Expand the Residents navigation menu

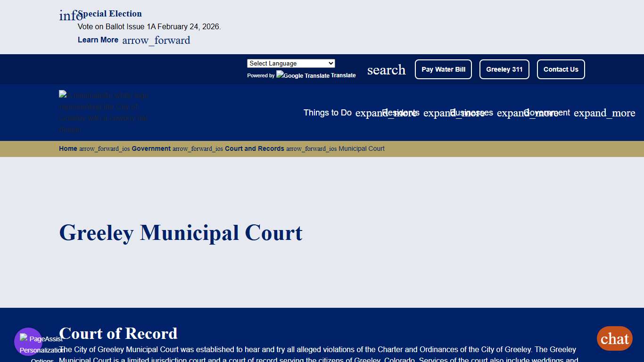(x=401, y=113)
